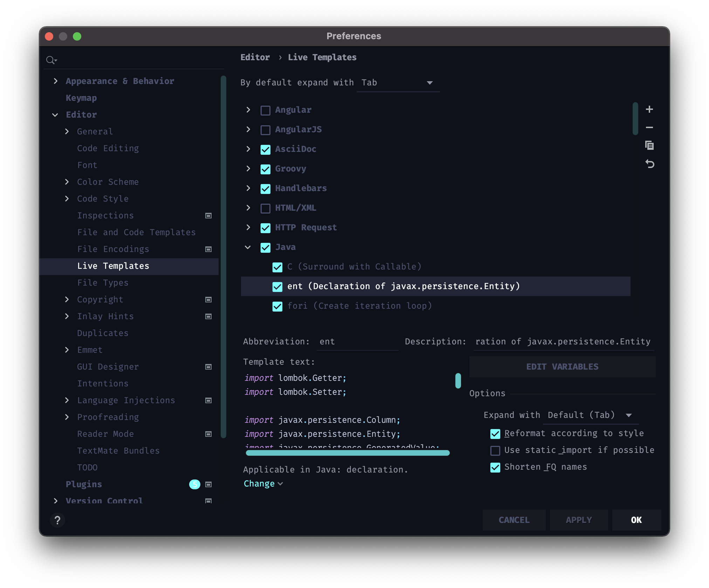Click the restore deleted defaults undo icon
Viewport: 709px width, 588px height.
(649, 164)
